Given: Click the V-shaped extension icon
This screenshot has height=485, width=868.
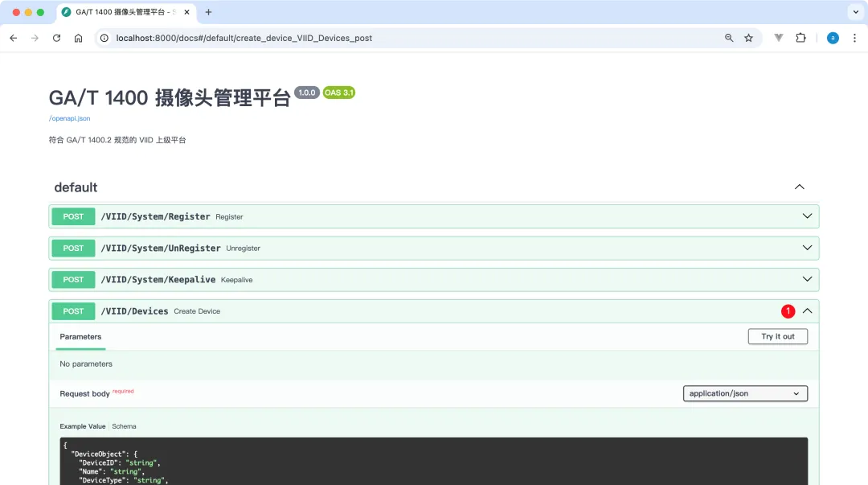Looking at the screenshot, I should point(778,38).
